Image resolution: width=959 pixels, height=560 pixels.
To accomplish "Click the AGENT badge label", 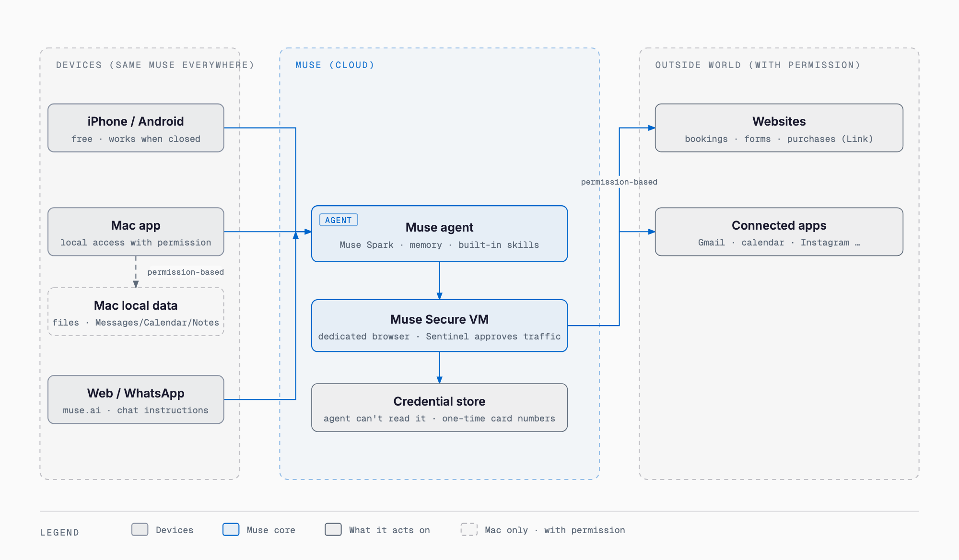I will 339,220.
